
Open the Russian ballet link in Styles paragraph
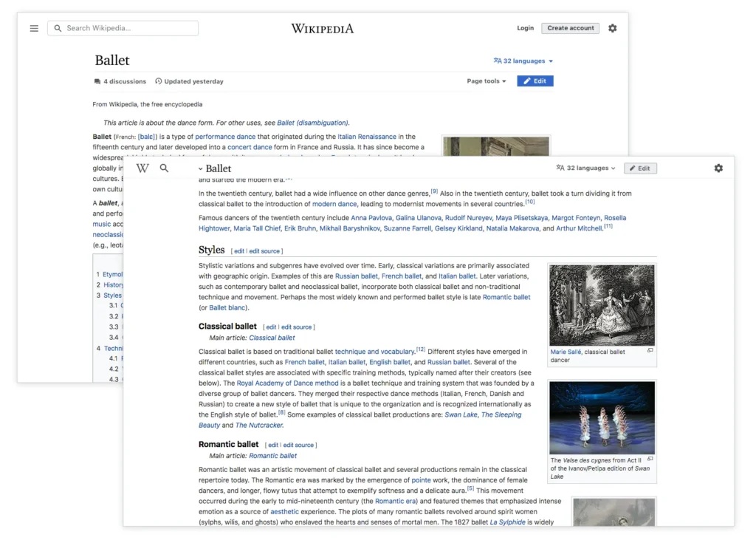(x=357, y=276)
